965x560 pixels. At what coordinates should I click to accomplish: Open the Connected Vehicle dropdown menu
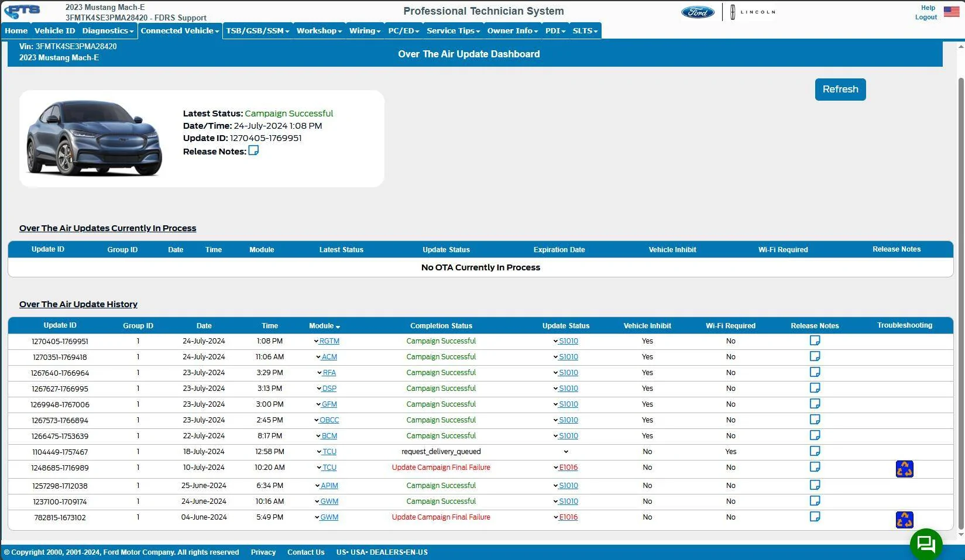coord(180,31)
